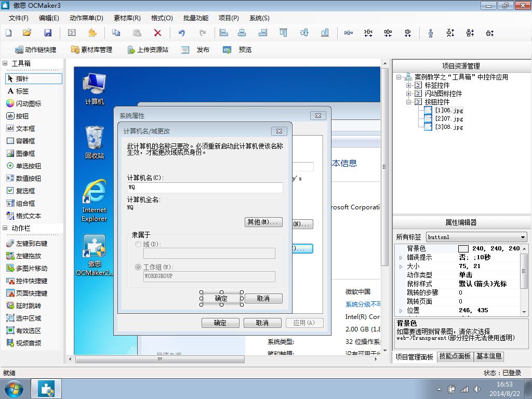Click 预览 preview toolbar button
The height and width of the screenshot is (399, 532).
237,50
